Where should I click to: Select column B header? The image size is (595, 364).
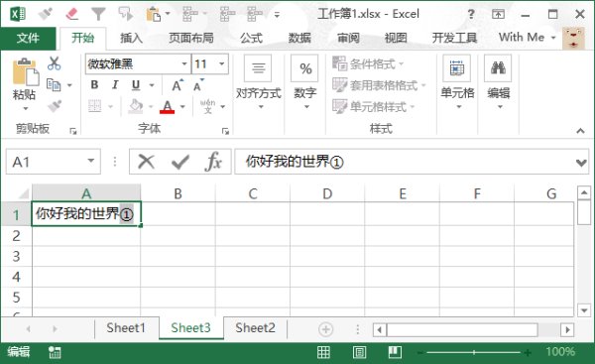pyautogui.click(x=178, y=193)
